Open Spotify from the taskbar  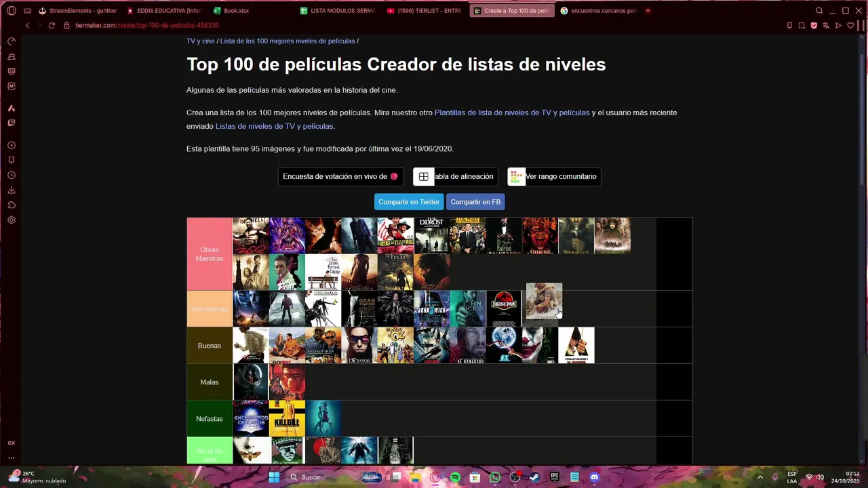[x=455, y=477]
